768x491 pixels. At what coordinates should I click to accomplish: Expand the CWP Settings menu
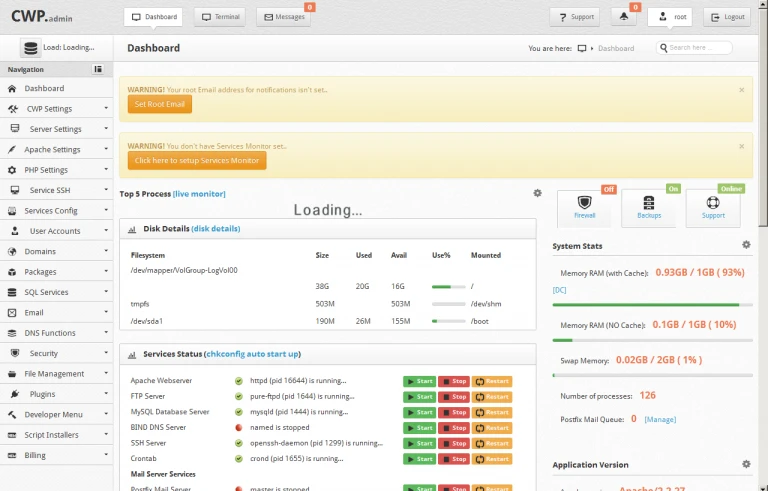tap(56, 109)
